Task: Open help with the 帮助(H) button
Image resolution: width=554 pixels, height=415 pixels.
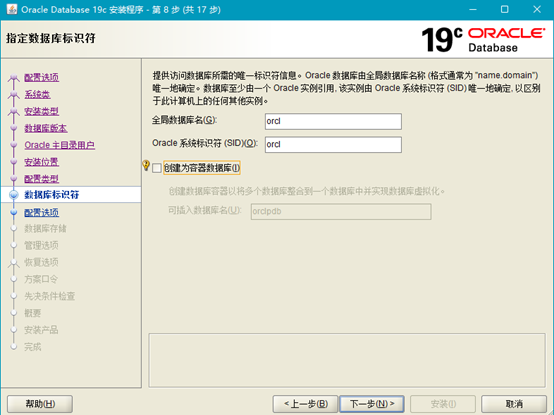Action: 40,404
